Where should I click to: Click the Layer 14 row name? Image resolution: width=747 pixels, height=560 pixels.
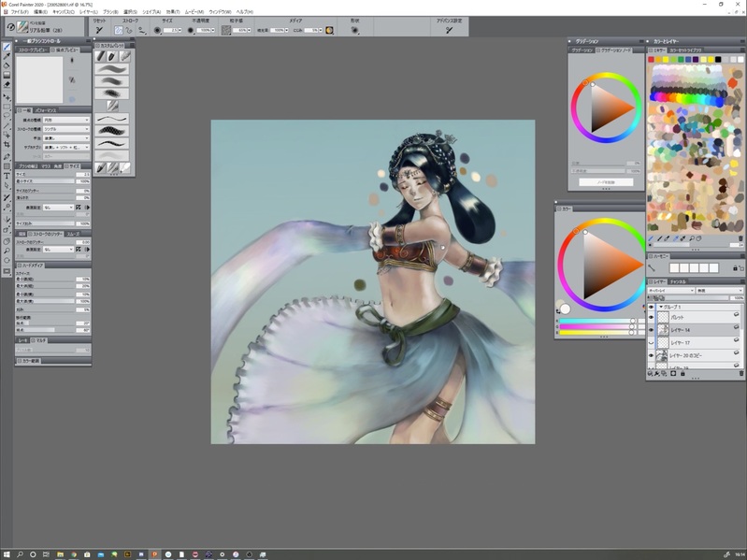tap(681, 329)
